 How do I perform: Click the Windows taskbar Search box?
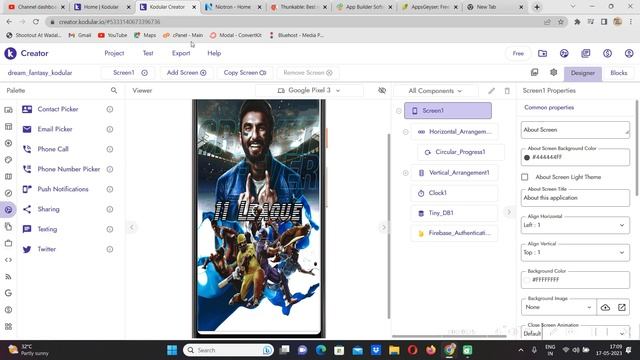tap(228, 350)
